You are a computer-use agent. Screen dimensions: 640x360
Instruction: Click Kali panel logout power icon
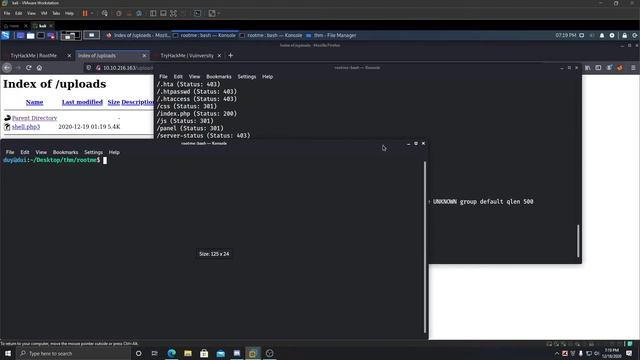635,36
